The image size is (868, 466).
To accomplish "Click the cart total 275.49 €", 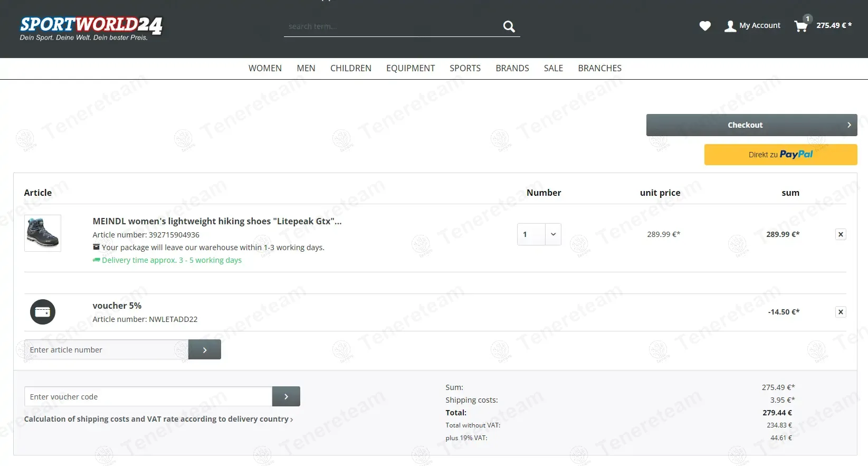I will tap(834, 25).
